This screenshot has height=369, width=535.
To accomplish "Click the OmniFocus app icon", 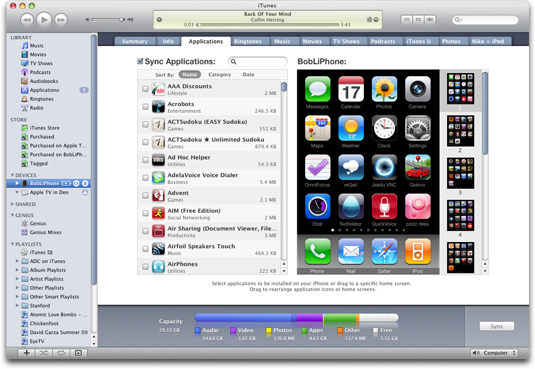I will (x=317, y=167).
